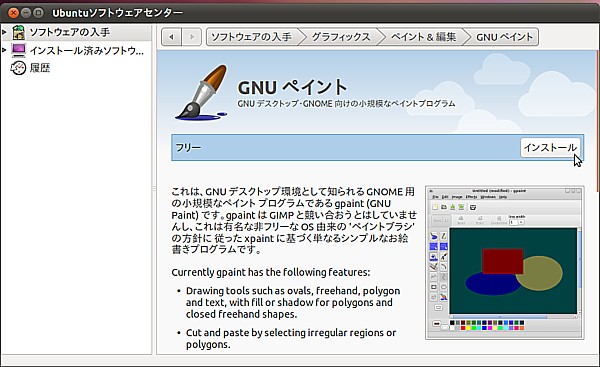
Task: Close the Ubuntu Software Center window
Action: pos(13,13)
